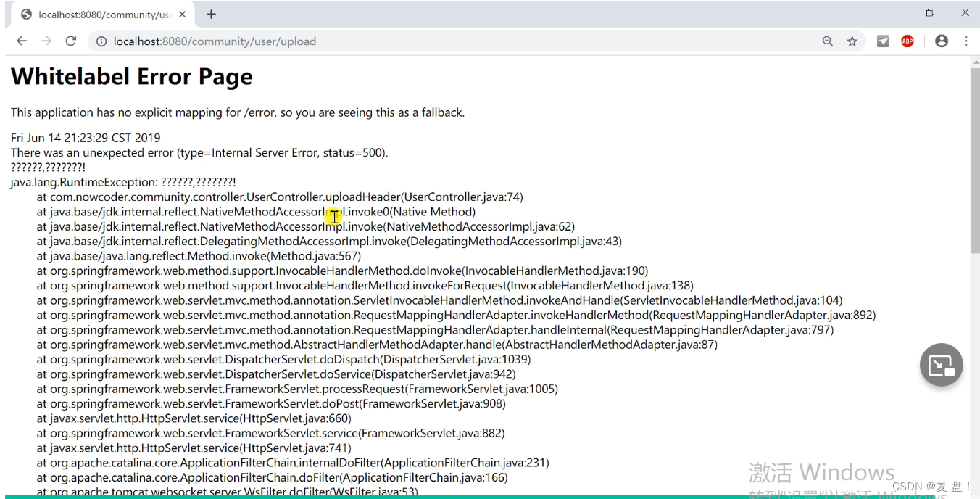980x499 pixels.
Task: Open the ABP Adblock Plus extension
Action: pyautogui.click(x=908, y=41)
